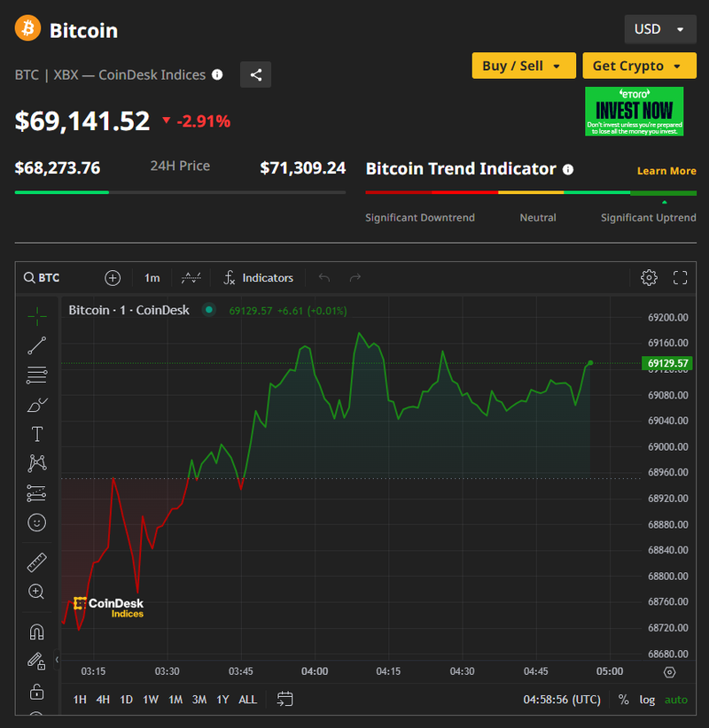Viewport: 709px width, 728px height.
Task: Toggle auto scale for chart
Action: pyautogui.click(x=675, y=700)
